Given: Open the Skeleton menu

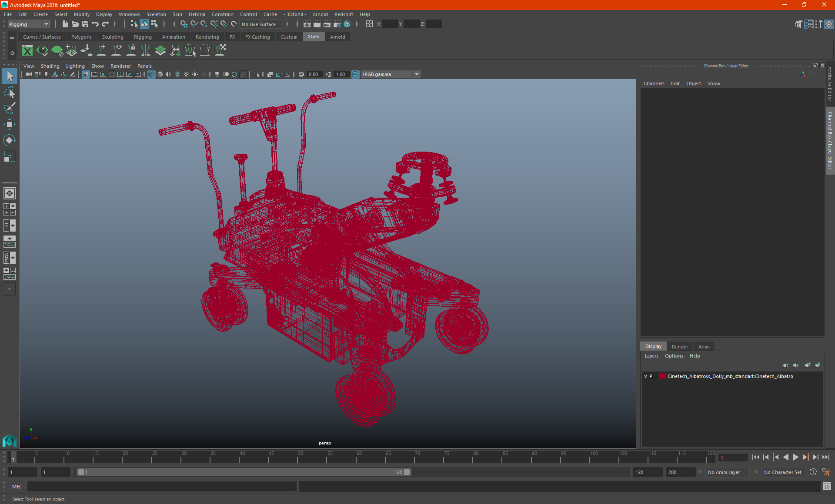Looking at the screenshot, I should tap(156, 14).
